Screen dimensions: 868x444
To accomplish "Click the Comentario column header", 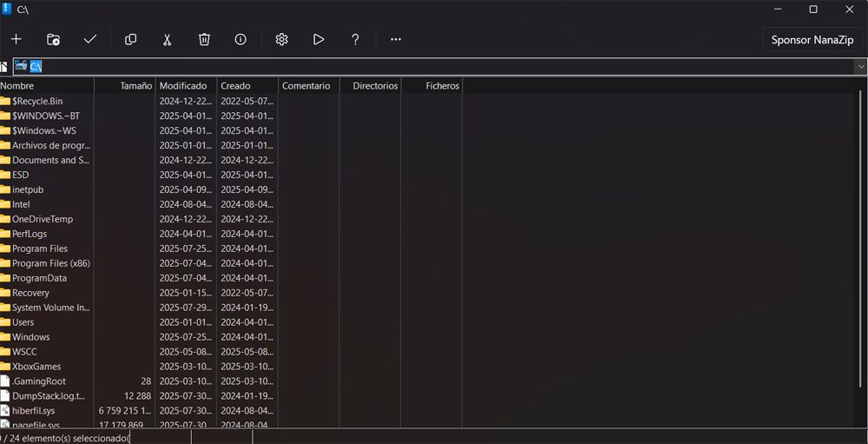I will coord(308,86).
